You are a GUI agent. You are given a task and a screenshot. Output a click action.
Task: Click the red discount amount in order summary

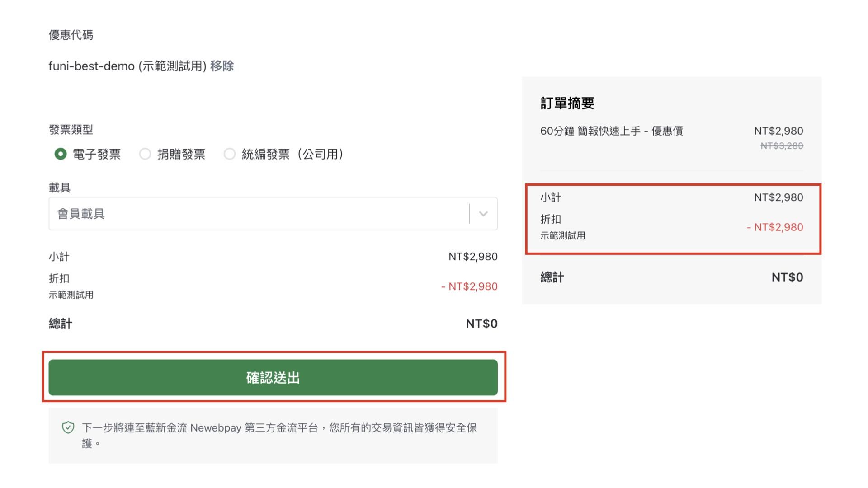(x=775, y=227)
